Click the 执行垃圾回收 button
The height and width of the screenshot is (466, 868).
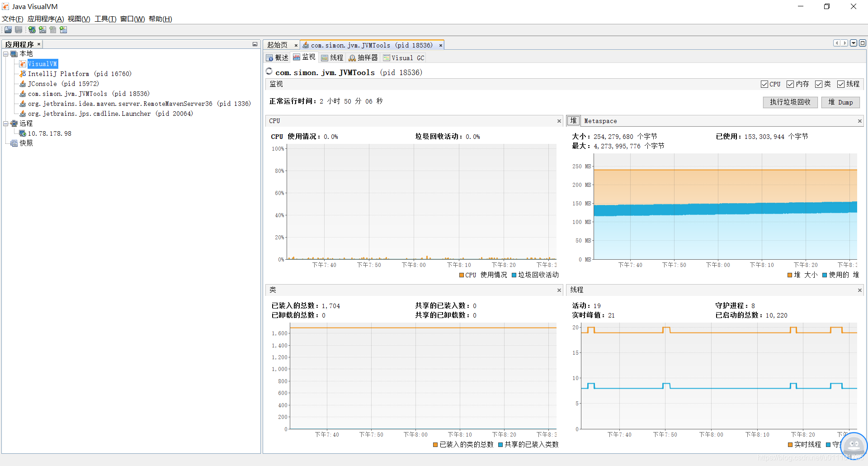click(790, 102)
